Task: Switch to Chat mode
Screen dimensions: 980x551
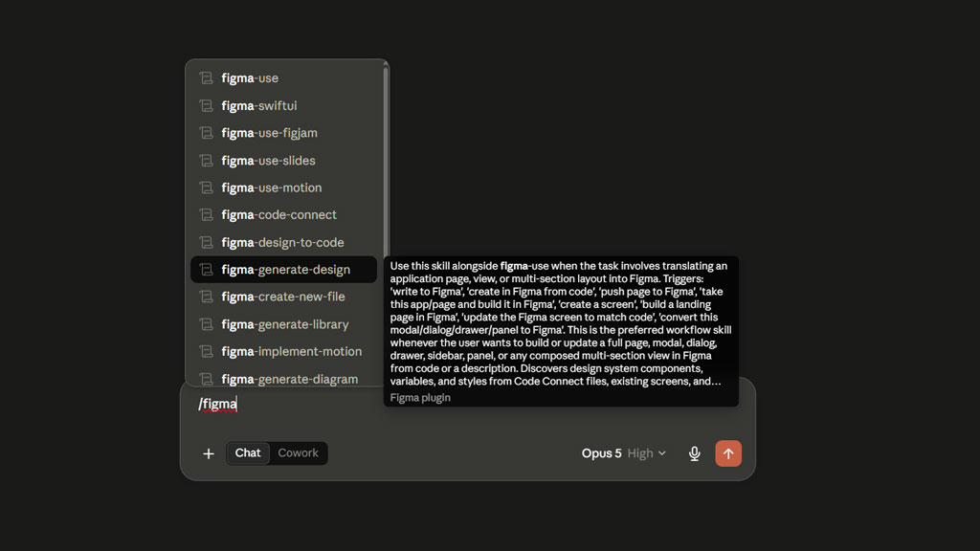Action: 248,452
